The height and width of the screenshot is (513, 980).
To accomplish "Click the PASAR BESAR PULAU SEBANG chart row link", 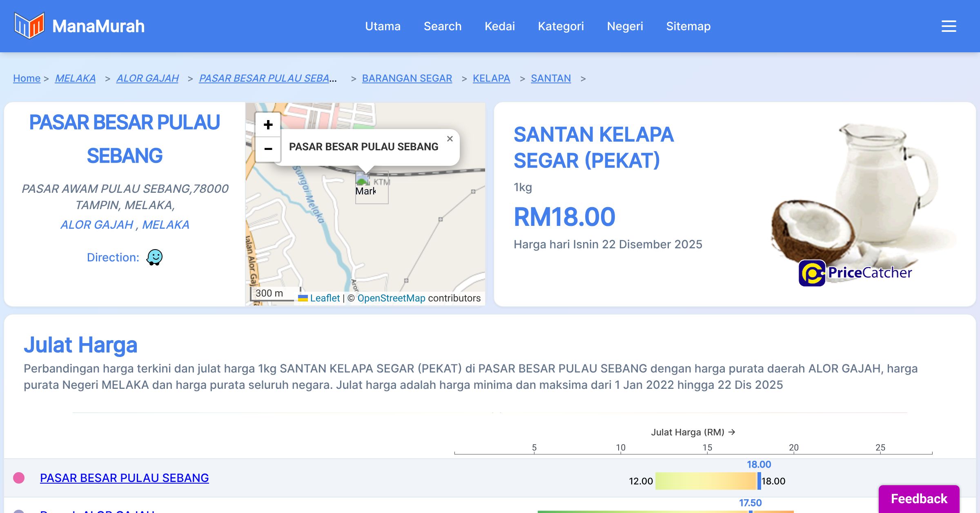I will click(x=124, y=478).
